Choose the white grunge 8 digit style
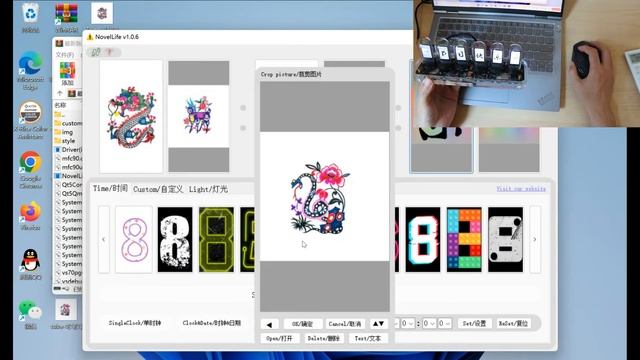 click(175, 239)
